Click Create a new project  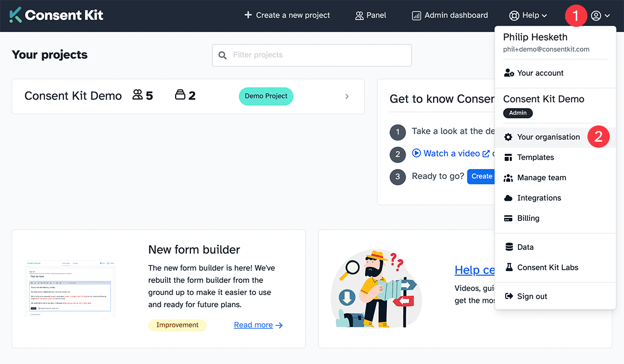click(x=287, y=15)
